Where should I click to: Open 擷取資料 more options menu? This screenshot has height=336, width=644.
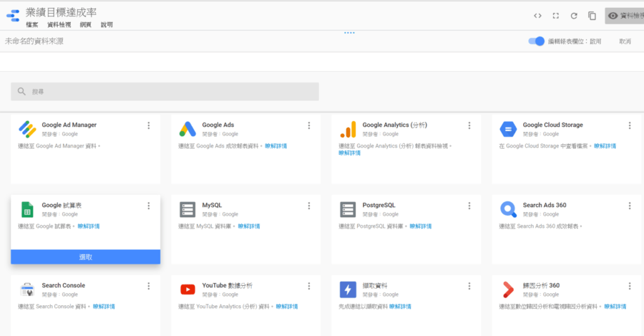click(469, 286)
